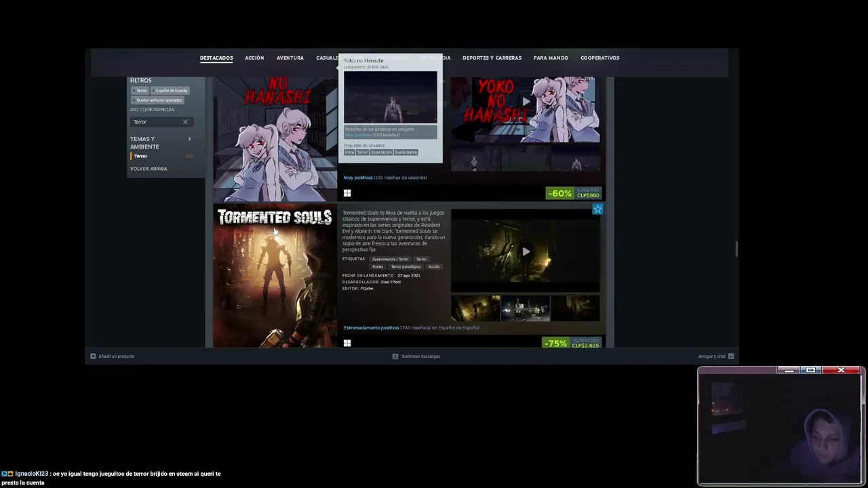Remove the Ocultar artículos ignorados filter chip
The height and width of the screenshot is (488, 868).
click(x=157, y=100)
